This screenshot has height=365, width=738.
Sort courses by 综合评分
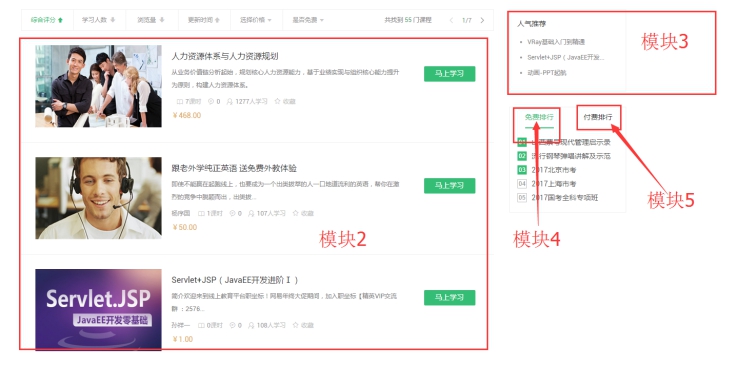pos(47,20)
